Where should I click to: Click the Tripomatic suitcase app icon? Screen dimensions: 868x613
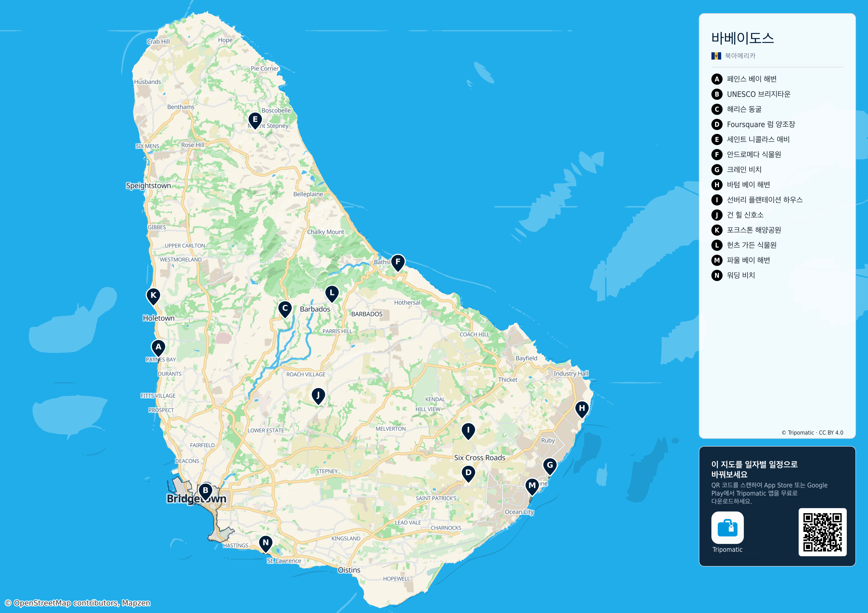pyautogui.click(x=727, y=527)
